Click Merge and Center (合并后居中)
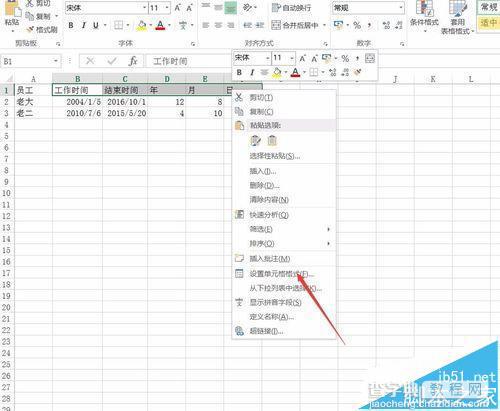Image resolution: width=500 pixels, height=411 pixels. click(x=295, y=25)
